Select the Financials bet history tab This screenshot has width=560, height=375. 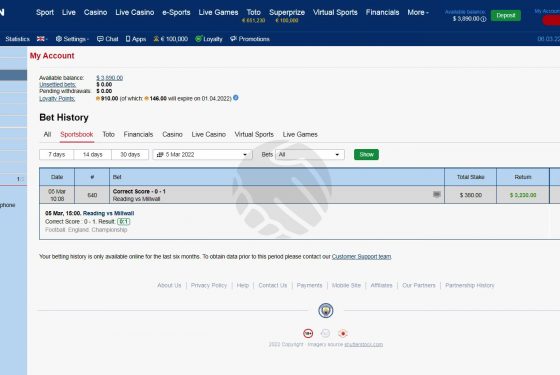pos(138,135)
